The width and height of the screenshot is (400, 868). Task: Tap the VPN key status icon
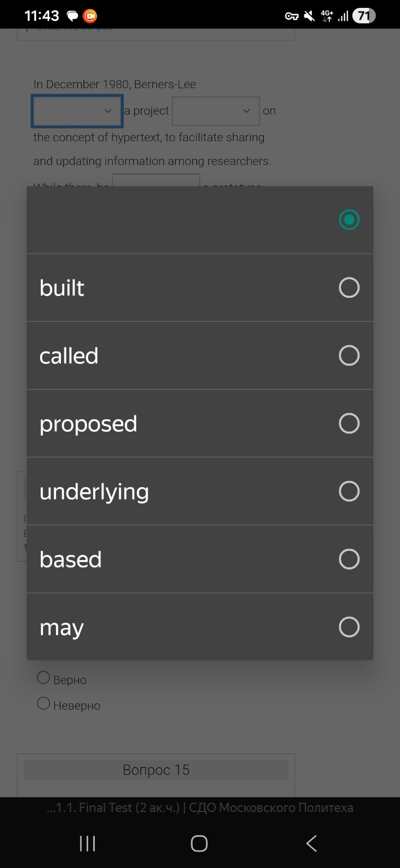point(292,16)
